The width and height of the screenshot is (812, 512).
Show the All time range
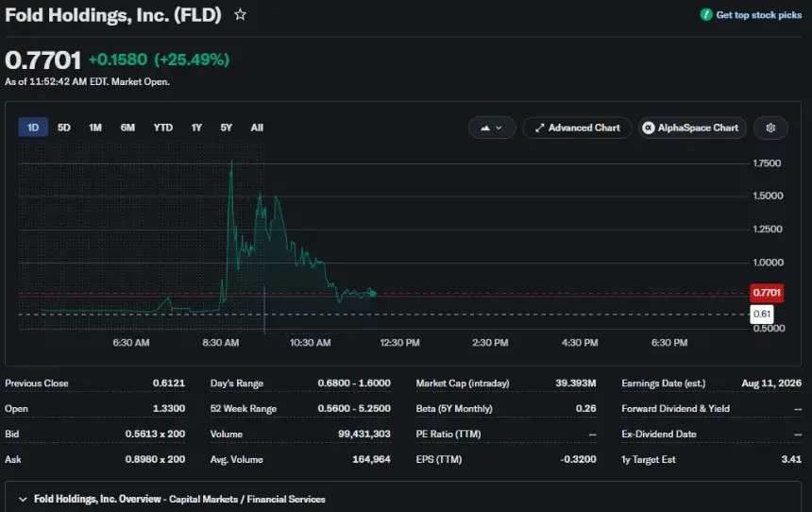(257, 128)
